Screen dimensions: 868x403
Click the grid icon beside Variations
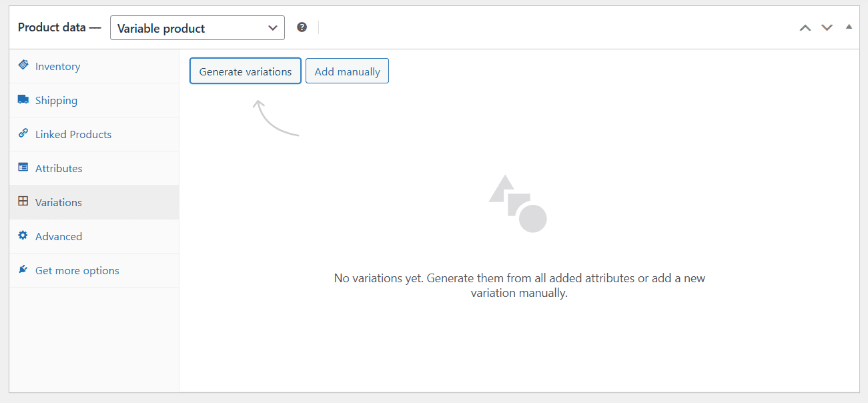pyautogui.click(x=23, y=201)
